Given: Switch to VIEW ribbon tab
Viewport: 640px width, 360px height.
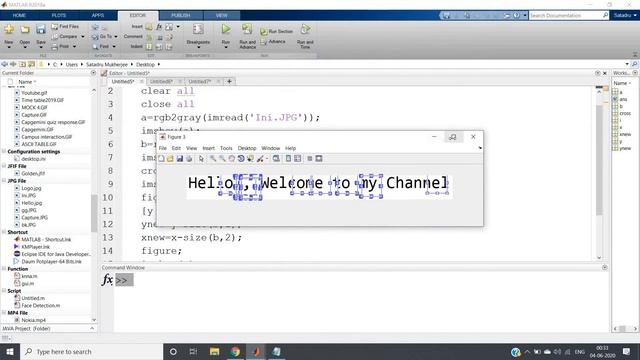Looking at the screenshot, I should [x=222, y=16].
